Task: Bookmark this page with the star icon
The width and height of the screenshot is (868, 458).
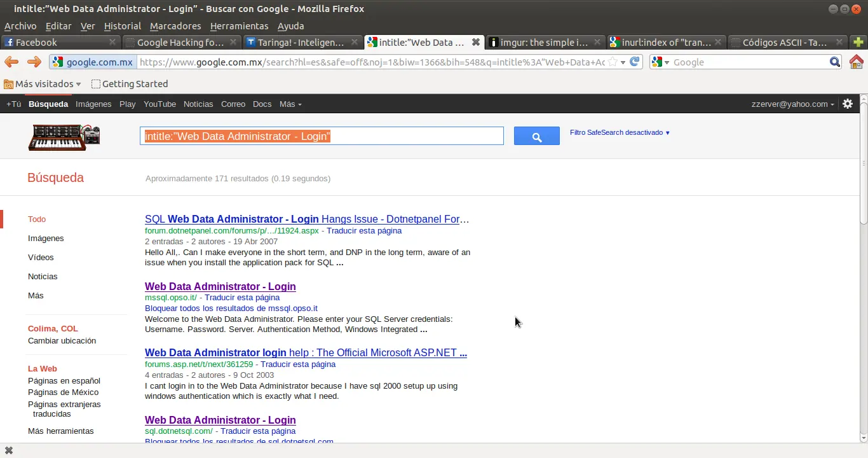Action: (x=613, y=62)
